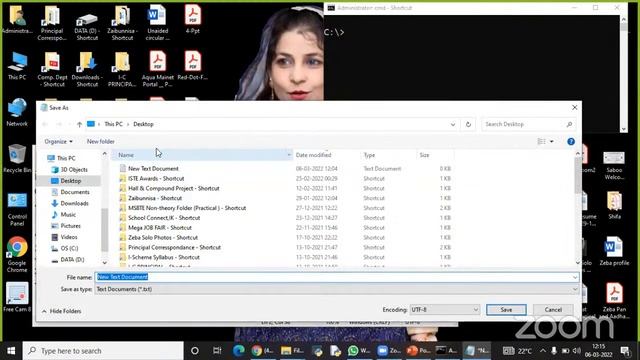
Task: Open the Save as type dropdown
Action: 337,289
